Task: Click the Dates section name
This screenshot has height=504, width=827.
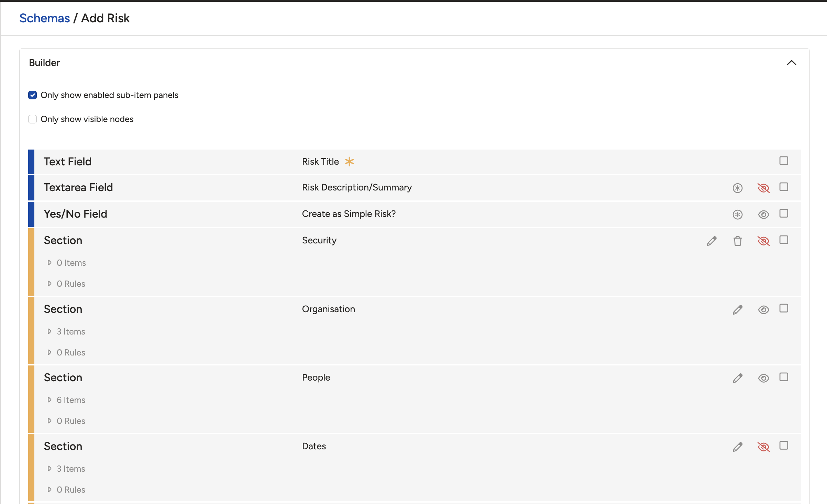Action: click(x=314, y=446)
